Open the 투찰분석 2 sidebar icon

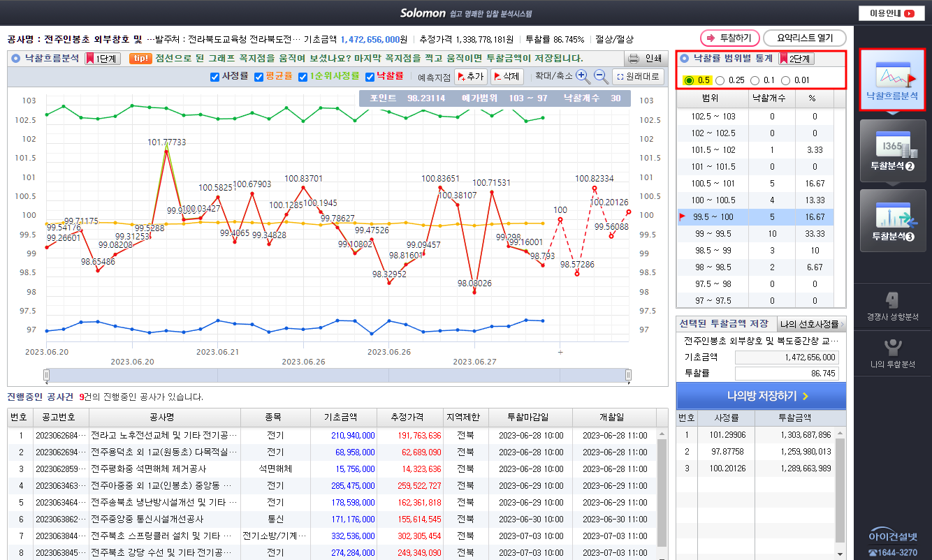click(892, 152)
